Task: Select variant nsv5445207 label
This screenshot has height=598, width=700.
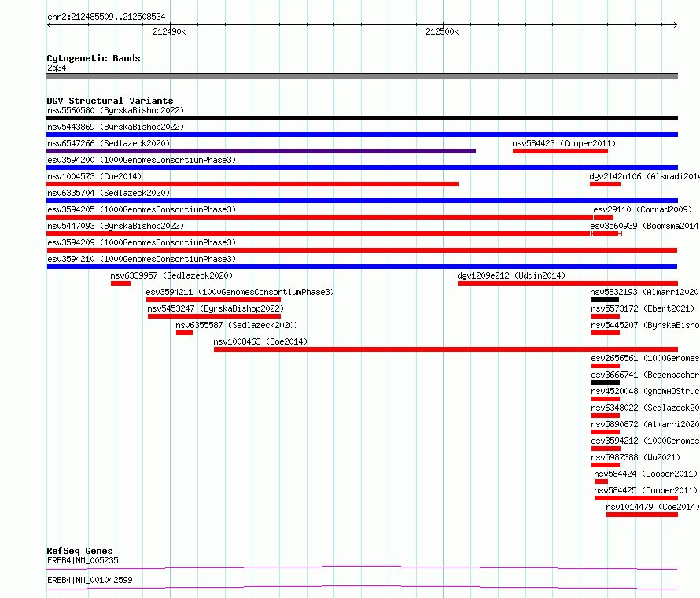Action: point(645,325)
